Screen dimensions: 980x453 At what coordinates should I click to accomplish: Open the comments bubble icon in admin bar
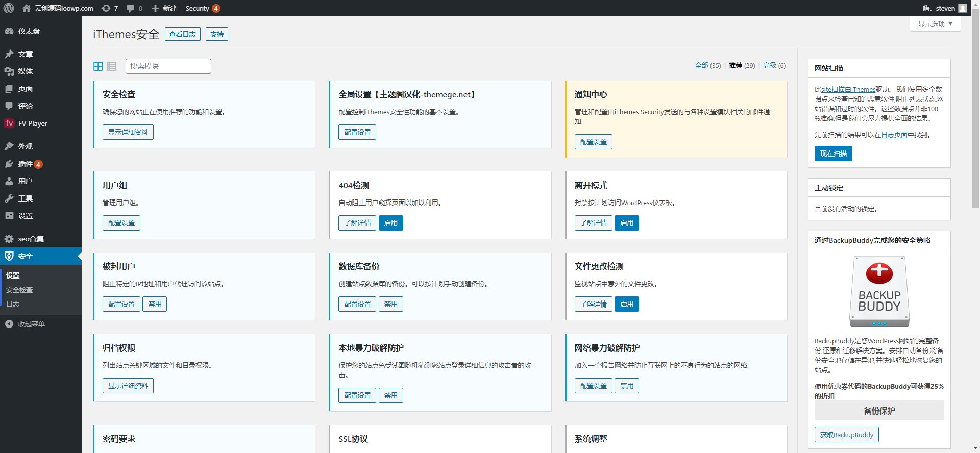coord(134,8)
